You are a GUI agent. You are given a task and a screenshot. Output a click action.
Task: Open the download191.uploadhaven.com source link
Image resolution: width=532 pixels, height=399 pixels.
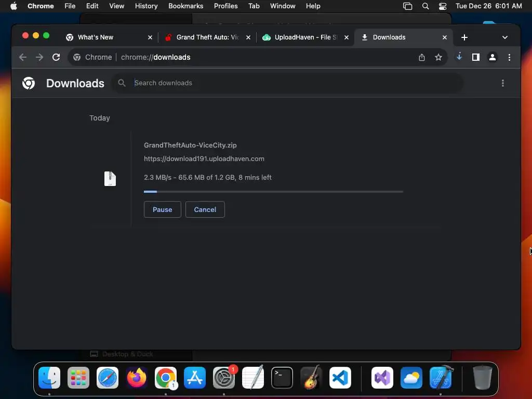coord(204,158)
